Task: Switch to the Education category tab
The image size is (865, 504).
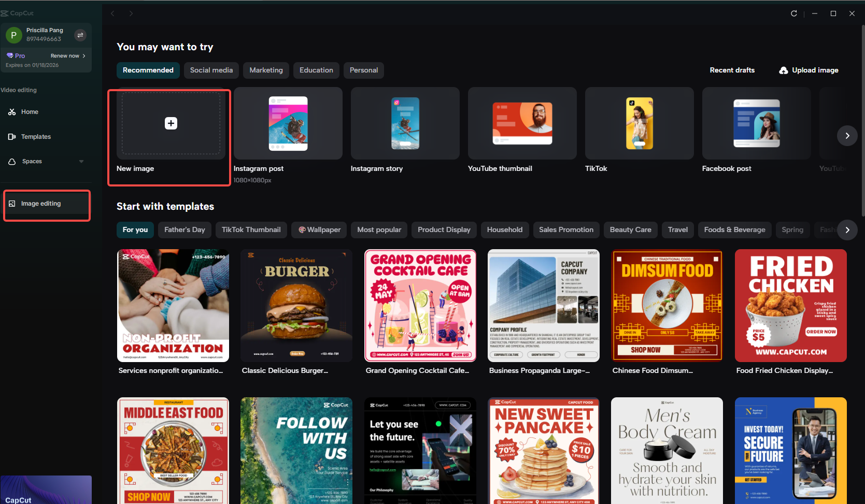Action: pos(316,70)
